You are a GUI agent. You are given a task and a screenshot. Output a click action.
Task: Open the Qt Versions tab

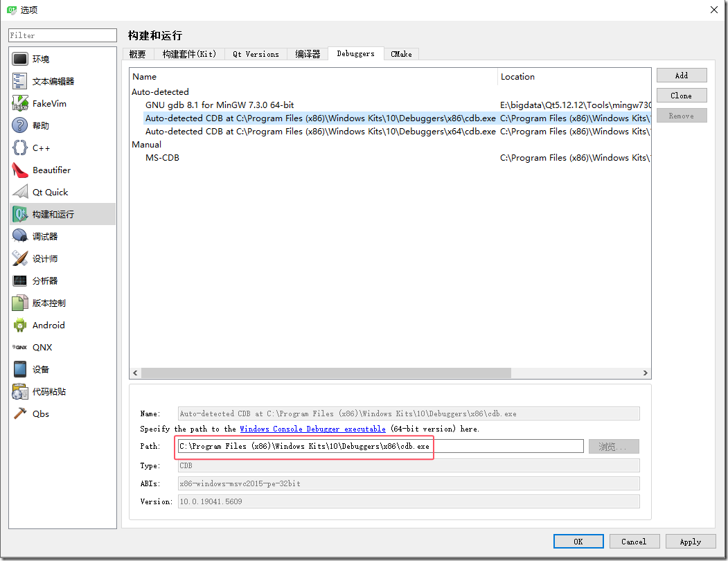pos(256,54)
